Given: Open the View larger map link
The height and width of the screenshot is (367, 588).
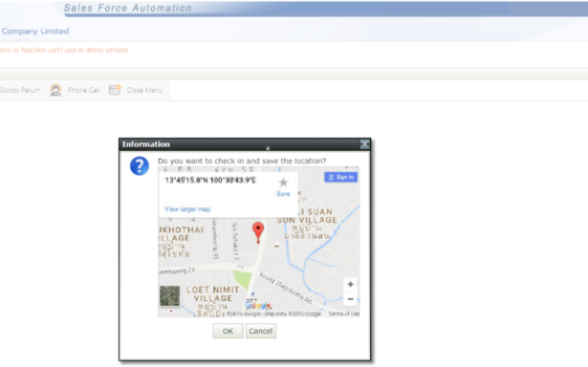Looking at the screenshot, I should click(x=187, y=209).
